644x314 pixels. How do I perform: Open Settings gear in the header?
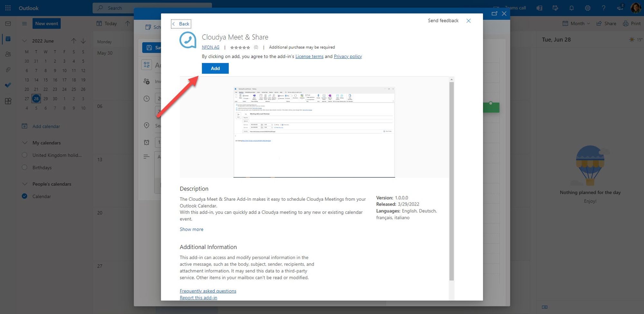[x=588, y=8]
